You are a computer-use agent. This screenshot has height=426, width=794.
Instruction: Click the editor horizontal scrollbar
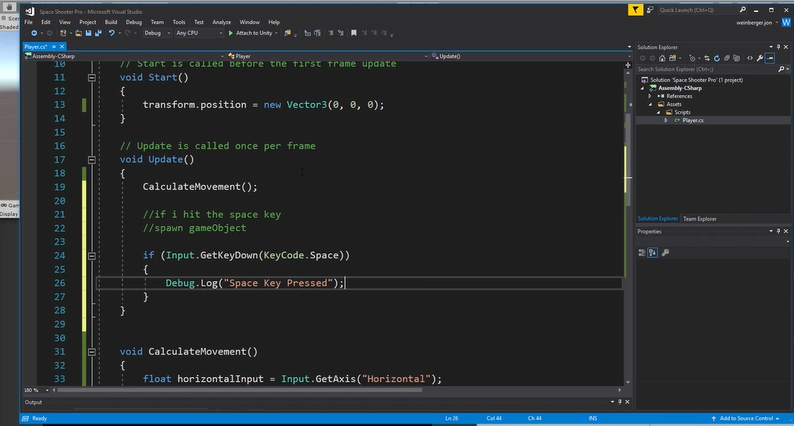click(240, 390)
